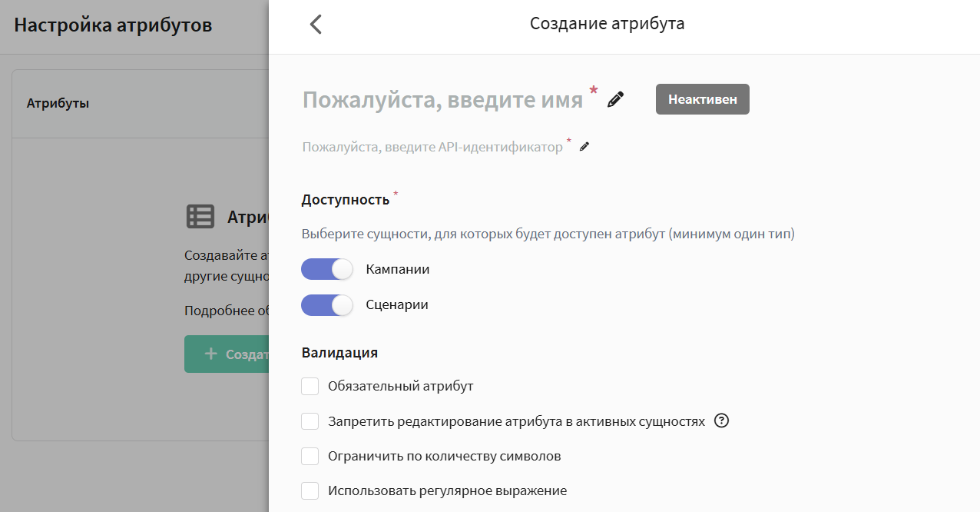Viewport: 980px width, 512px height.
Task: Click the back chevron arrow in the header
Action: pos(316,25)
